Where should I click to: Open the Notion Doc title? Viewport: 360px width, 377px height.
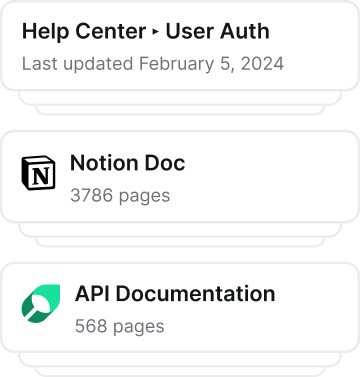(127, 163)
